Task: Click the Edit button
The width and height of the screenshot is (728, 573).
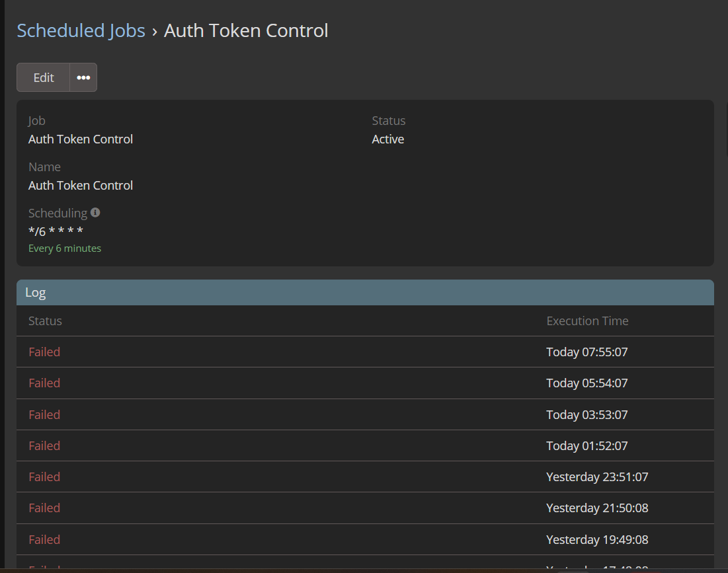Action: [x=44, y=77]
